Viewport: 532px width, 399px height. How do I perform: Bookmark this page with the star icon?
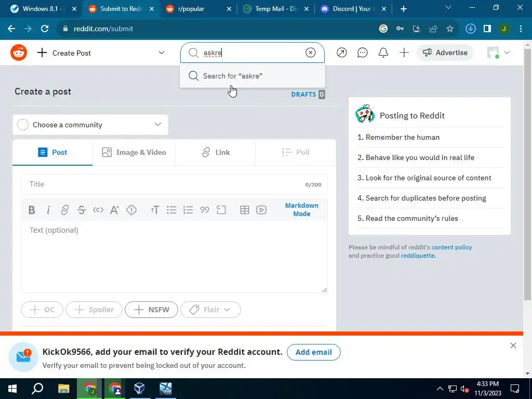(x=450, y=29)
